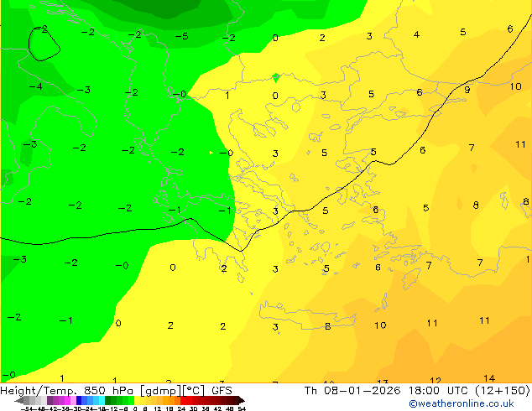Click the "[gdmp]" unit label
The image size is (532, 411).
161,391
